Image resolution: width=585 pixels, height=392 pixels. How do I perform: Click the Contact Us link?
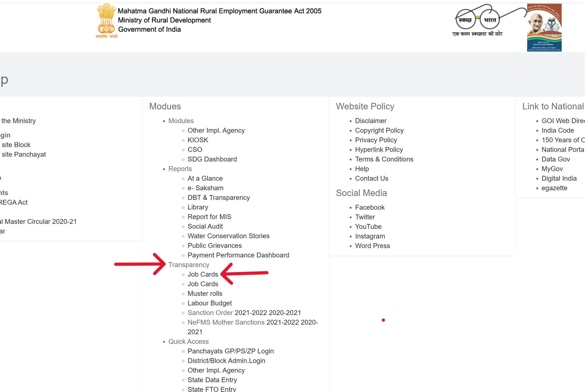(372, 178)
